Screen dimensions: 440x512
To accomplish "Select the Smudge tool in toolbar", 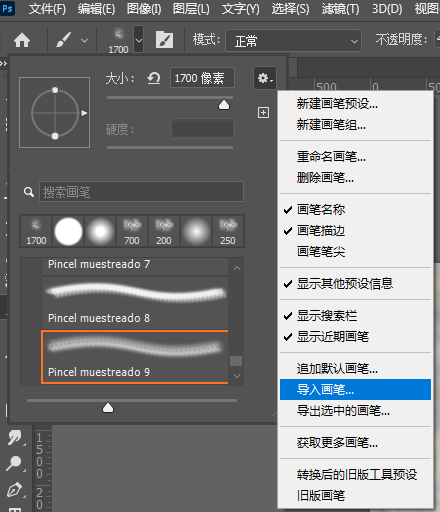I will point(14,437).
